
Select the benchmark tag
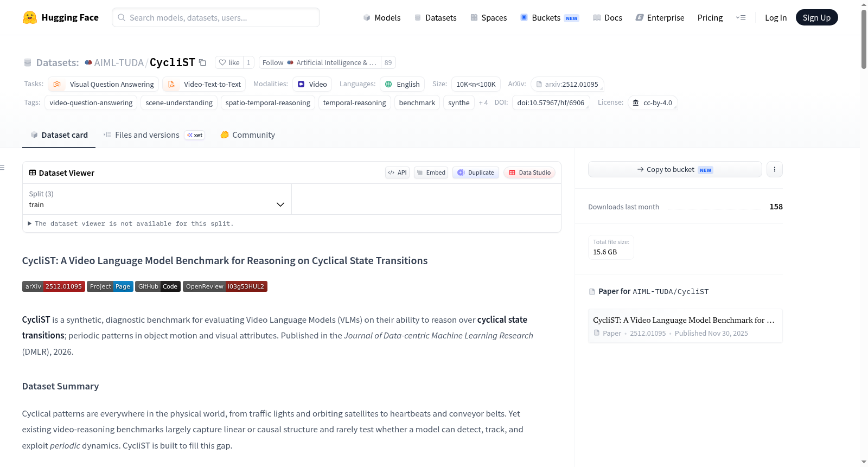pyautogui.click(x=417, y=103)
